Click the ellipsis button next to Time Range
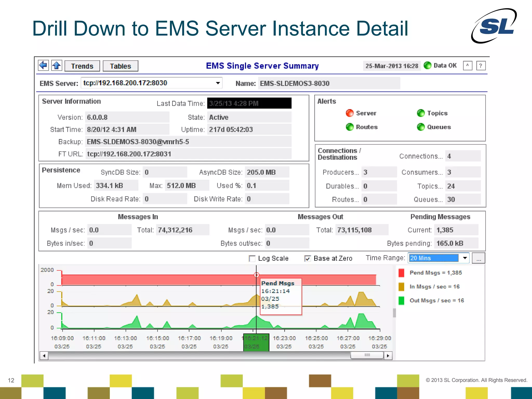This screenshot has height=399, width=532. click(478, 258)
